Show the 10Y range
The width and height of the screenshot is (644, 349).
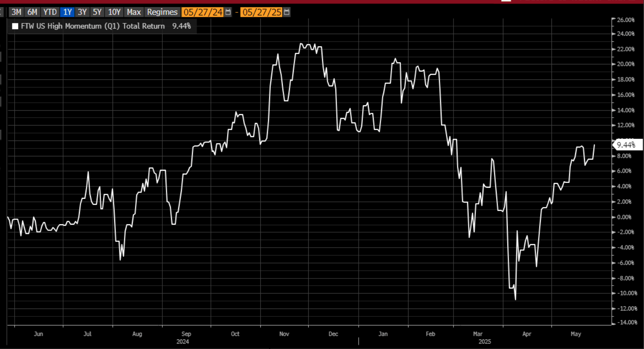tap(114, 12)
